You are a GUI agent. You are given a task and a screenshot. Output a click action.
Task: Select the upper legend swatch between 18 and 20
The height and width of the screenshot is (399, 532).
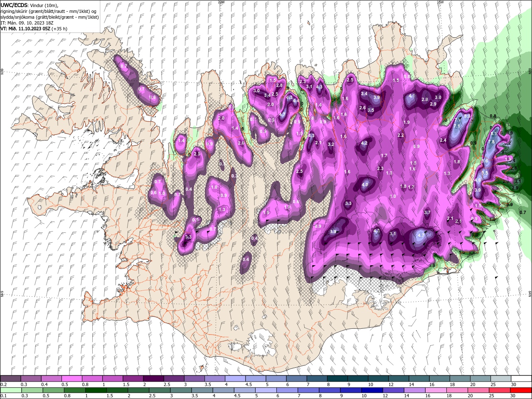[460, 379]
